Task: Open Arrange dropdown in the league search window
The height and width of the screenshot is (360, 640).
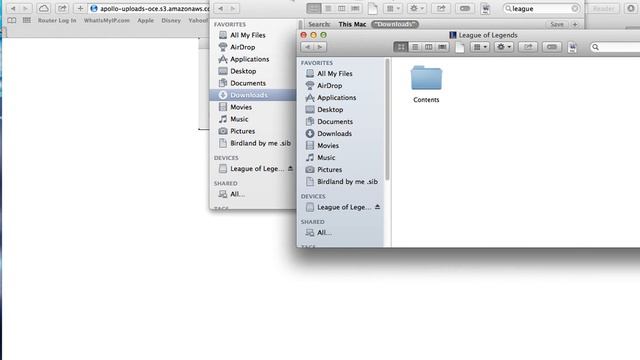Action: point(393,8)
